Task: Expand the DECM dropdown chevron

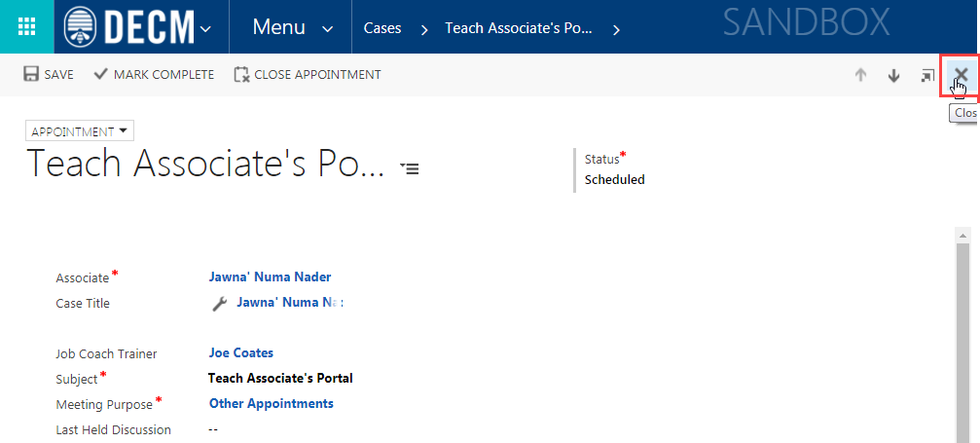Action: tap(205, 29)
